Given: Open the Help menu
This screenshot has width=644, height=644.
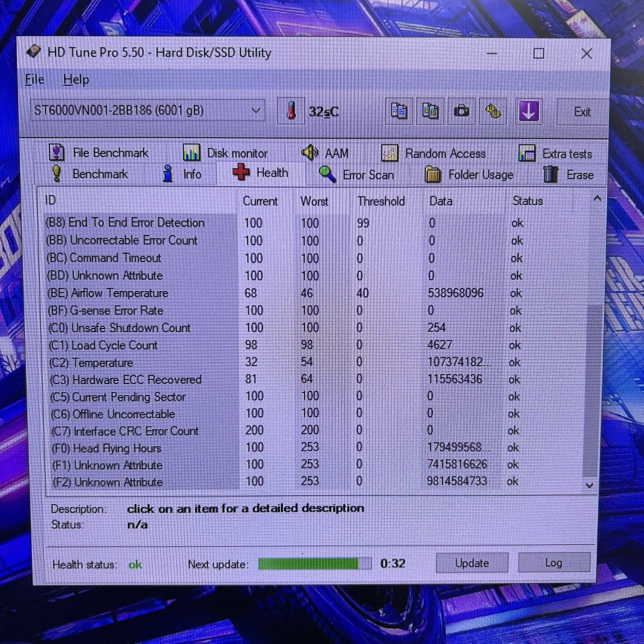Looking at the screenshot, I should (76, 79).
